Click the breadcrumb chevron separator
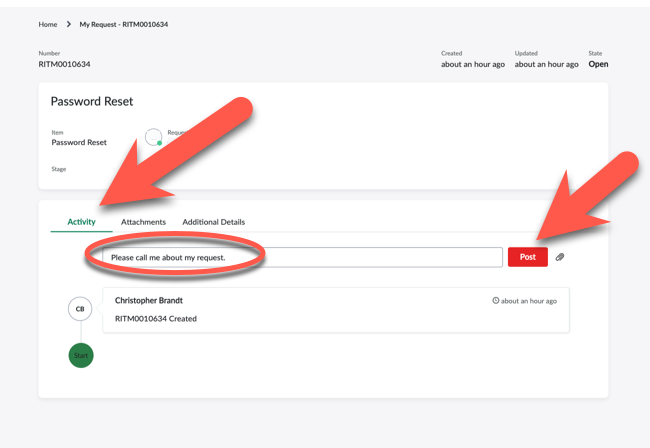Screen dimensions: 650x448 click(69, 24)
